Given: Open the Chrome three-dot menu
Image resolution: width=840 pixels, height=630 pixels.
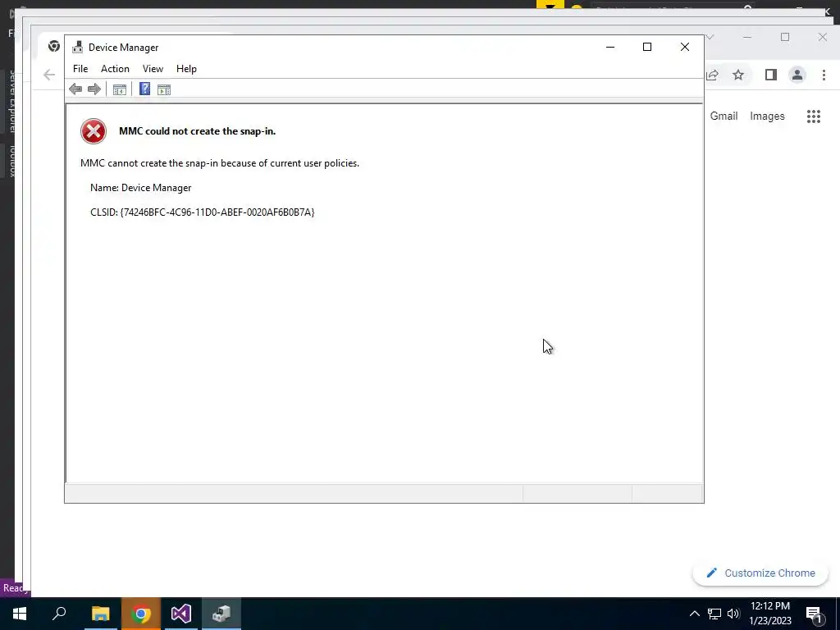Looking at the screenshot, I should [x=824, y=75].
